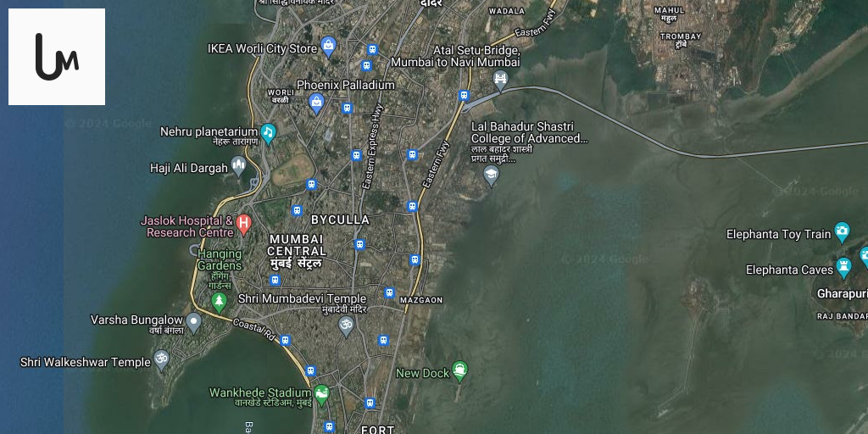This screenshot has width=868, height=434.
Task: Select the Jaslok Hospital red H pin
Action: pyautogui.click(x=243, y=224)
